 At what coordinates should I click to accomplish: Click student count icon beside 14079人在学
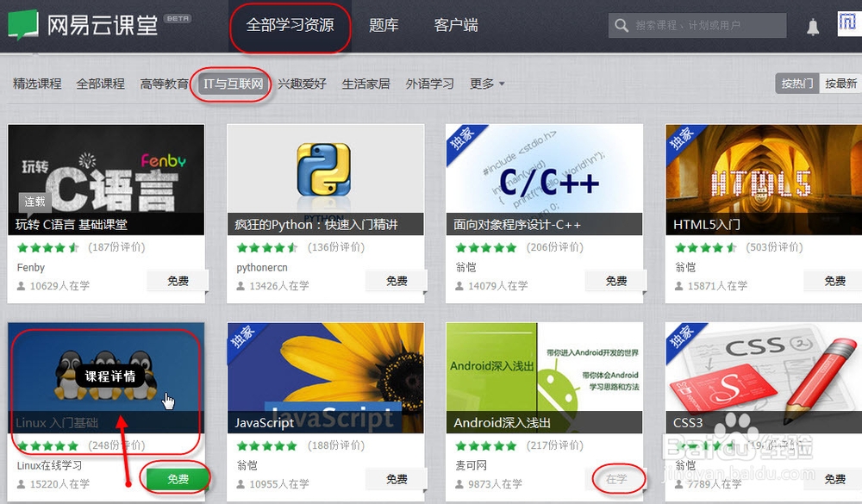tap(459, 286)
